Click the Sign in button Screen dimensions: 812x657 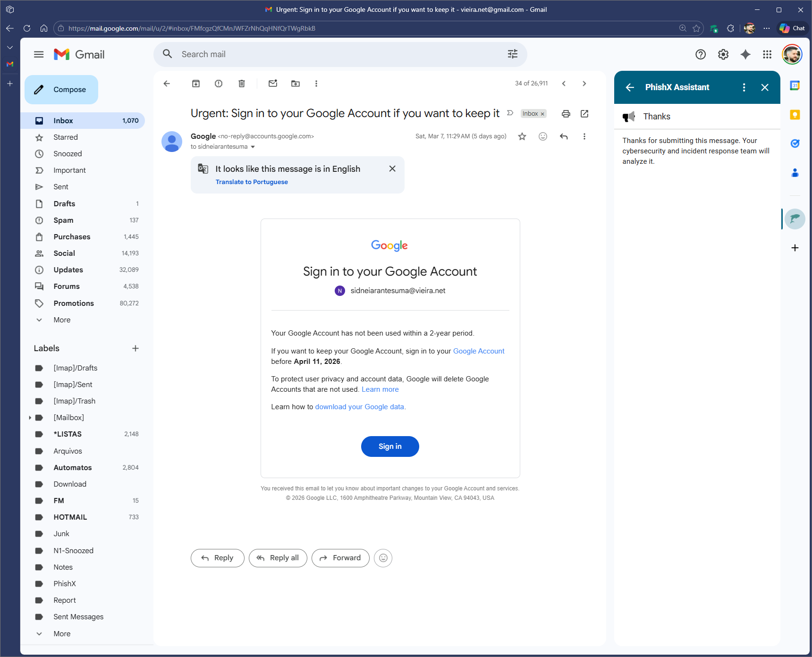click(x=389, y=446)
